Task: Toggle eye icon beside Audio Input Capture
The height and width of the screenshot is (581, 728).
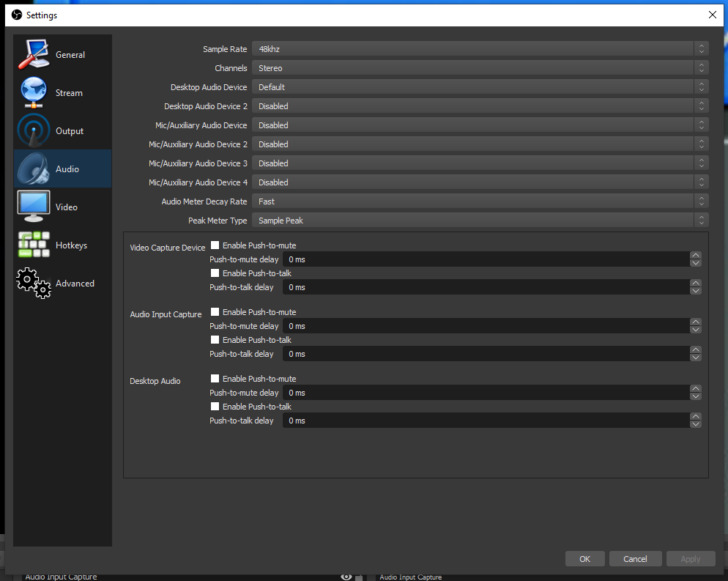Action: click(x=346, y=577)
